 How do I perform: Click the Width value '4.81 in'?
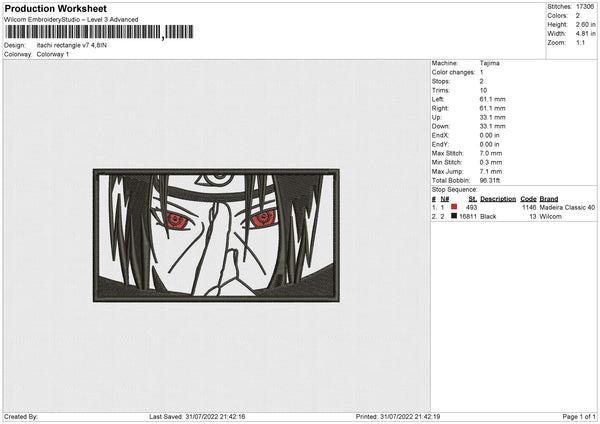coord(585,34)
